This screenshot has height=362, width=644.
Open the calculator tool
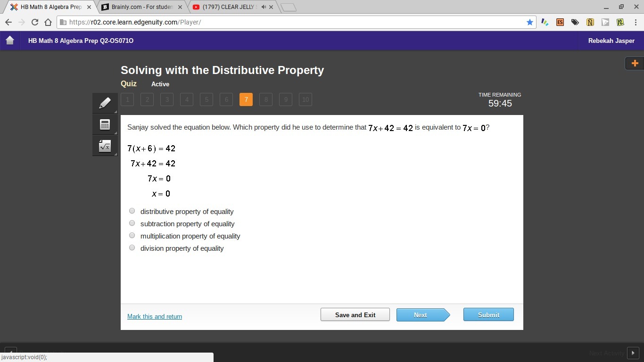click(105, 124)
